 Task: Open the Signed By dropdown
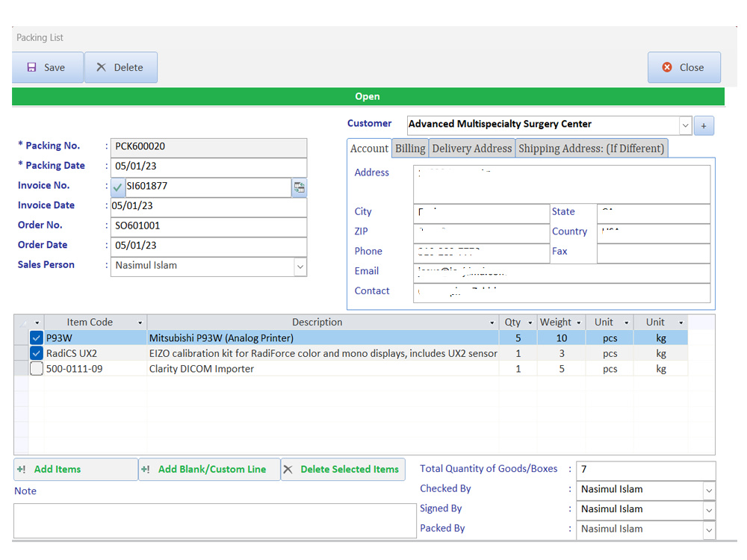(709, 511)
